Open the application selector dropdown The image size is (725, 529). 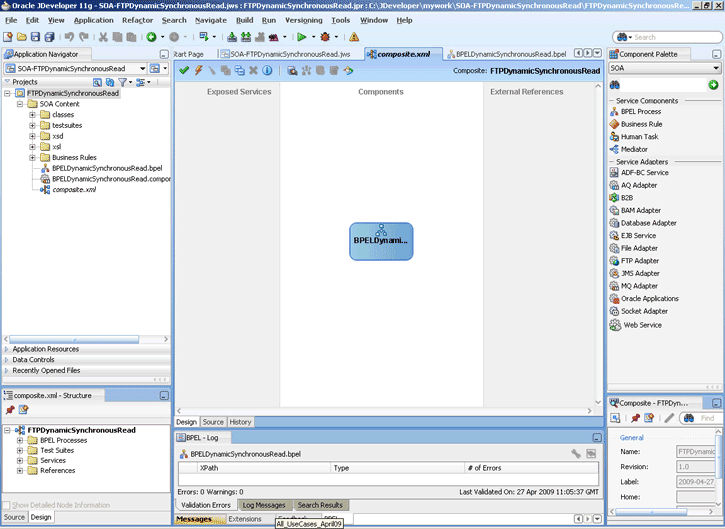point(142,68)
